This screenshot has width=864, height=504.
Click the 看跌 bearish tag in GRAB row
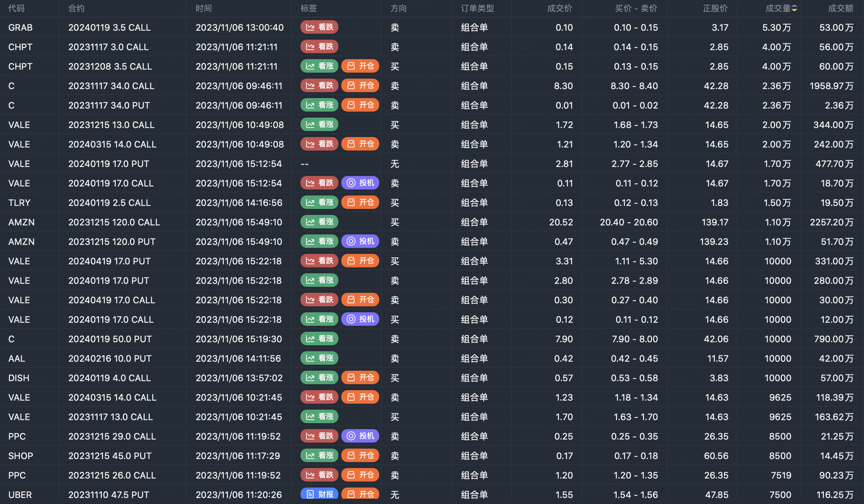point(320,27)
